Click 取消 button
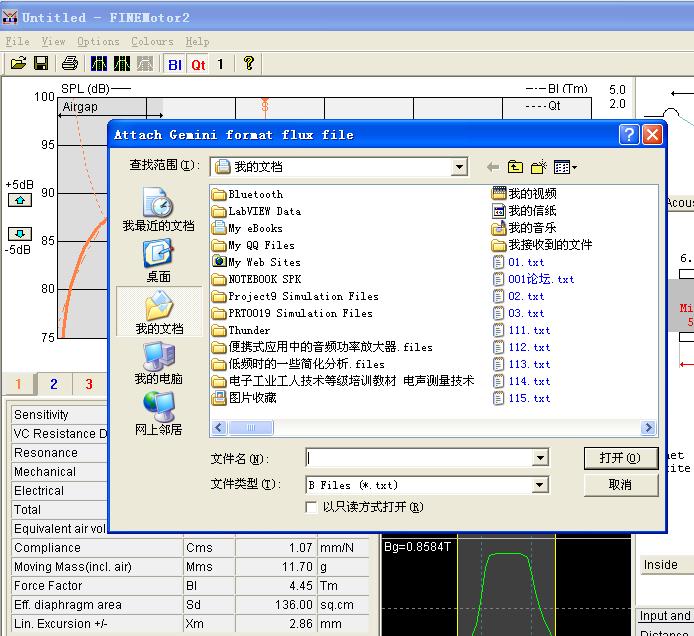Viewport: 694px width, 636px height. click(x=621, y=485)
